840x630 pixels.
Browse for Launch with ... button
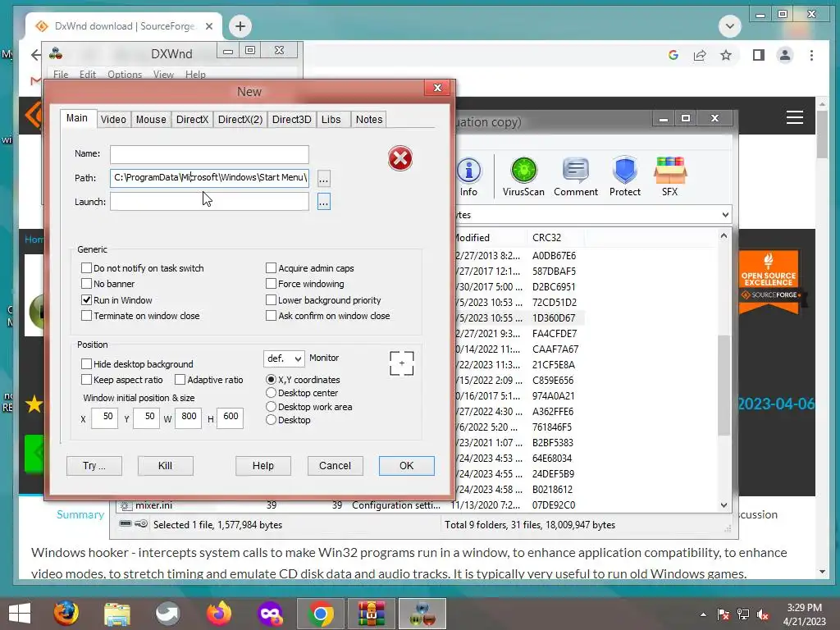[323, 202]
